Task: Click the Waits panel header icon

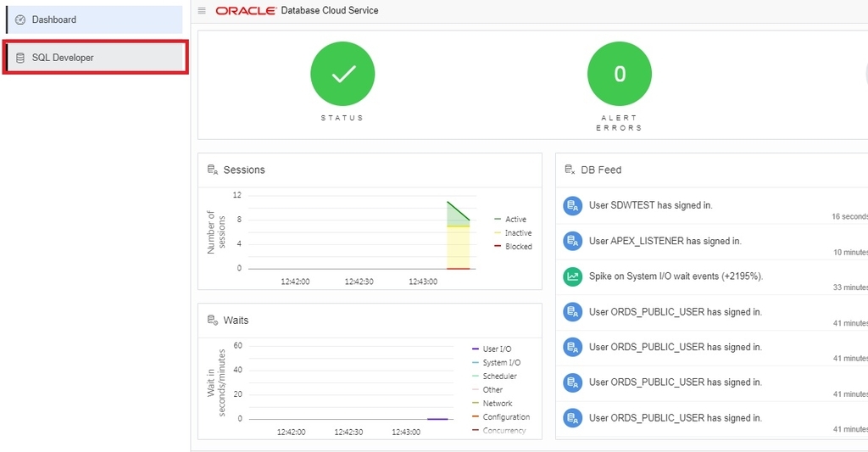Action: pos(213,321)
